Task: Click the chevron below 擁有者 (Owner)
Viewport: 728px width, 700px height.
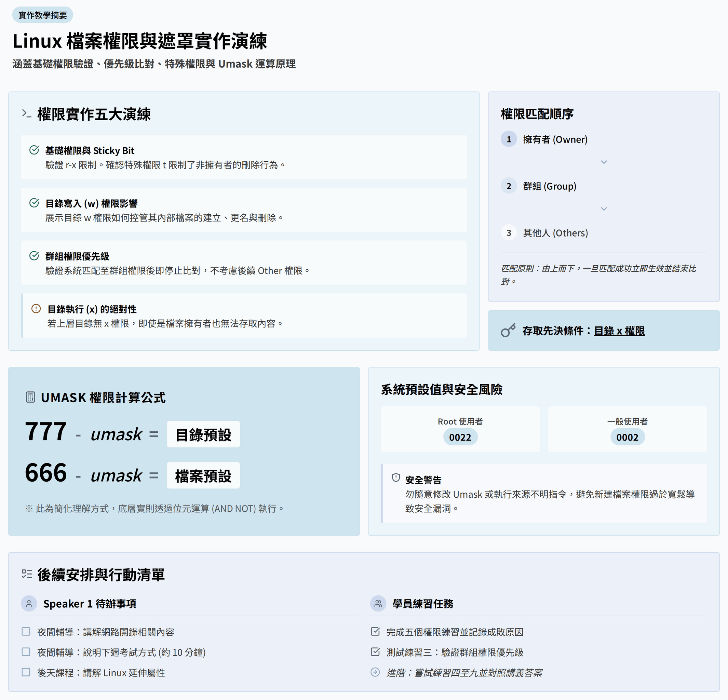Action: pos(604,162)
